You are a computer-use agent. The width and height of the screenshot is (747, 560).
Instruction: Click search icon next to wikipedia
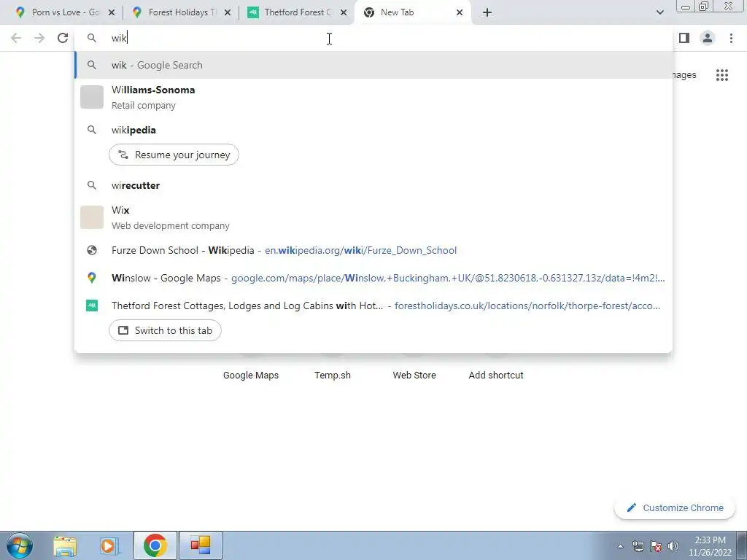tap(92, 130)
